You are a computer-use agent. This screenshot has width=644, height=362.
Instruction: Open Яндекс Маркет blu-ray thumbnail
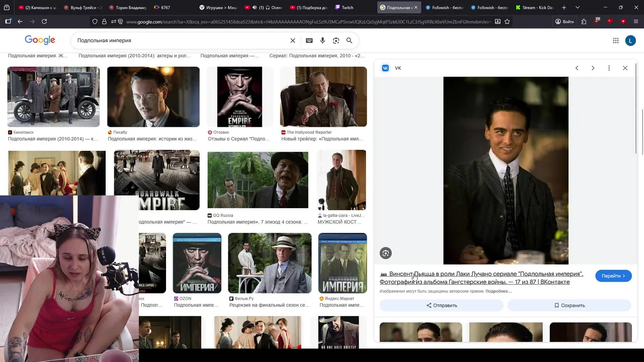coord(343,263)
